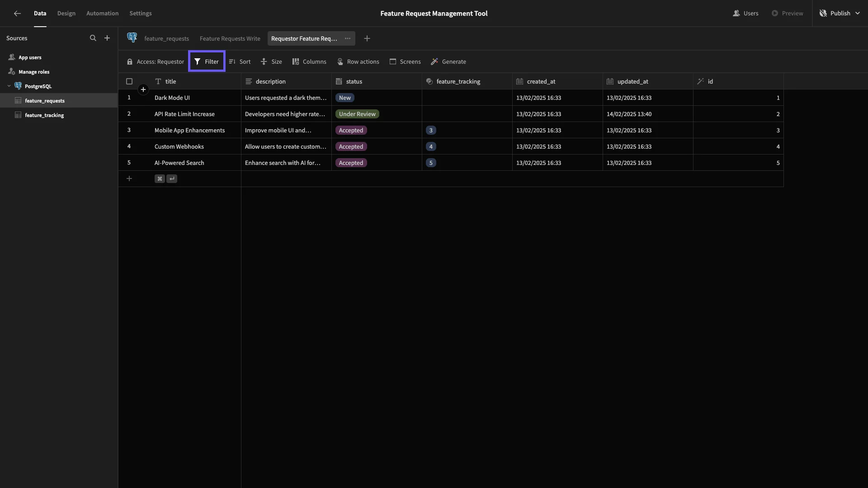
Task: Switch to the Design tab
Action: 66,14
